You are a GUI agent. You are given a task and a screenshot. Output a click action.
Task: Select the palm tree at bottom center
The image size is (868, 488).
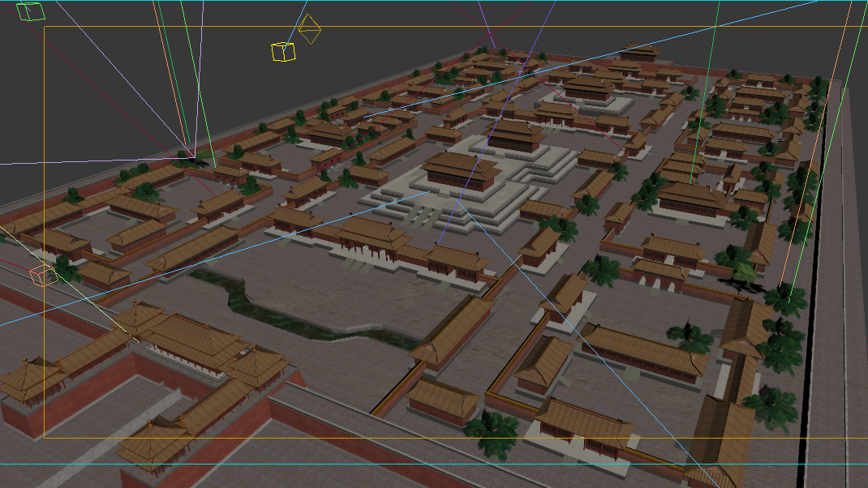pyautogui.click(x=491, y=430)
